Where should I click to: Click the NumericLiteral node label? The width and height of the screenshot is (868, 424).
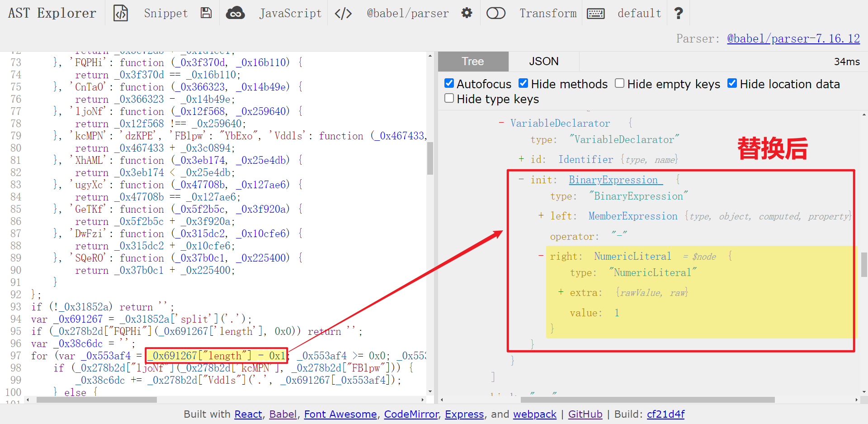(632, 256)
